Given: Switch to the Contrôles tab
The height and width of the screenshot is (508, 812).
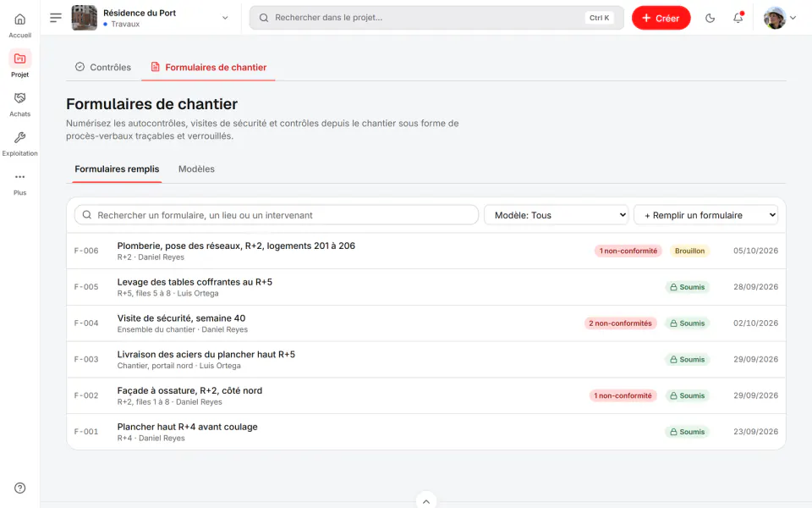Looking at the screenshot, I should [x=103, y=68].
